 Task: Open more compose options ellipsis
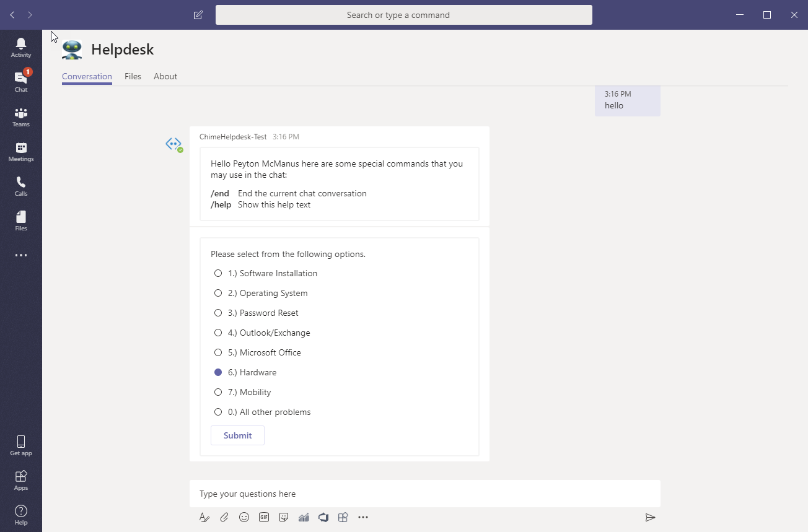[363, 517]
